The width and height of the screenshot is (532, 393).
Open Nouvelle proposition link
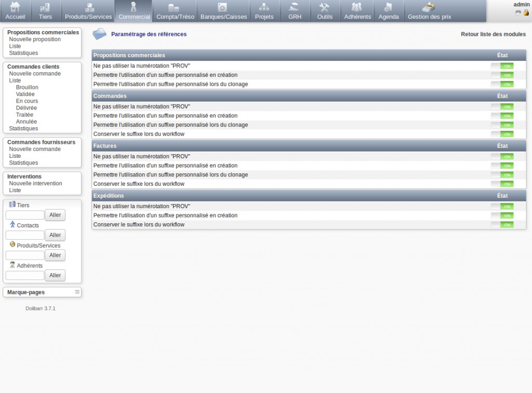(x=35, y=39)
